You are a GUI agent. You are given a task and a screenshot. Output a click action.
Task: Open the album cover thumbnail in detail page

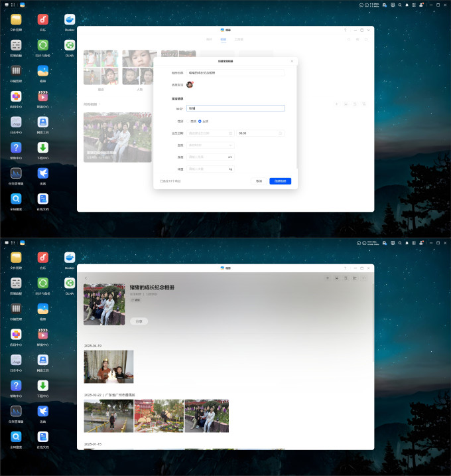click(104, 305)
